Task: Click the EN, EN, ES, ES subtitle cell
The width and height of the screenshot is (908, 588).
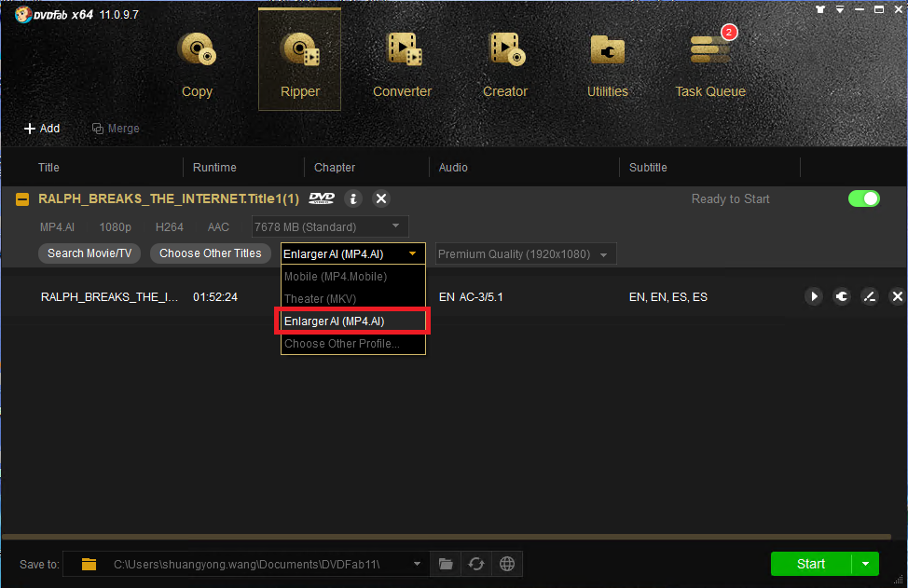Action: pyautogui.click(x=668, y=297)
